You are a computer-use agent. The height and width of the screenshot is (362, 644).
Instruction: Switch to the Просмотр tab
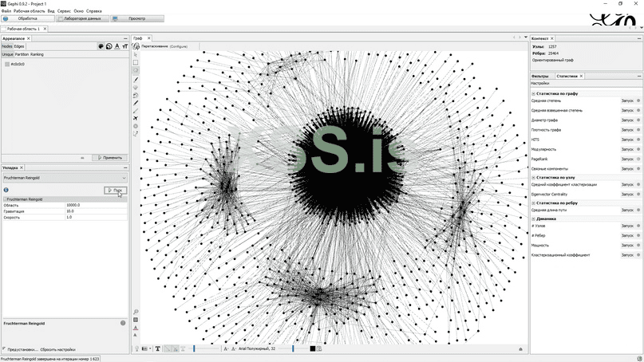(137, 18)
